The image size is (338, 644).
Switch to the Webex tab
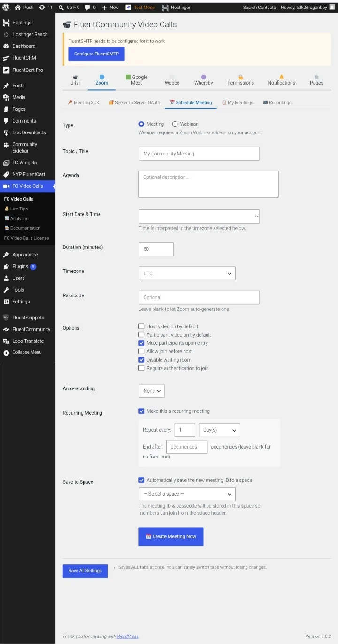pos(172,80)
